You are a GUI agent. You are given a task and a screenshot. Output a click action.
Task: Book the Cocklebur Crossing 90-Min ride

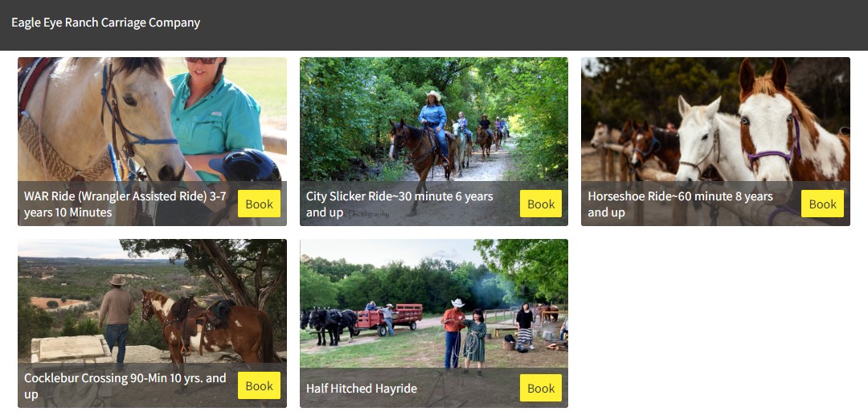click(x=259, y=385)
